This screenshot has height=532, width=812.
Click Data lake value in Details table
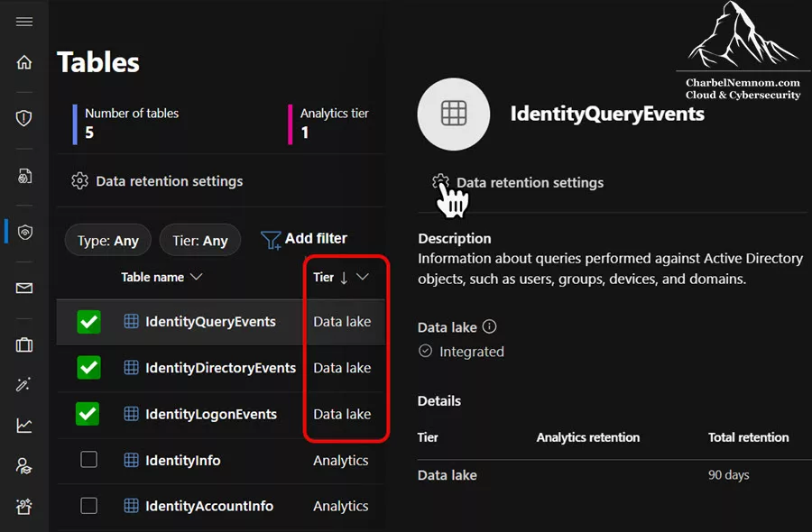click(448, 475)
